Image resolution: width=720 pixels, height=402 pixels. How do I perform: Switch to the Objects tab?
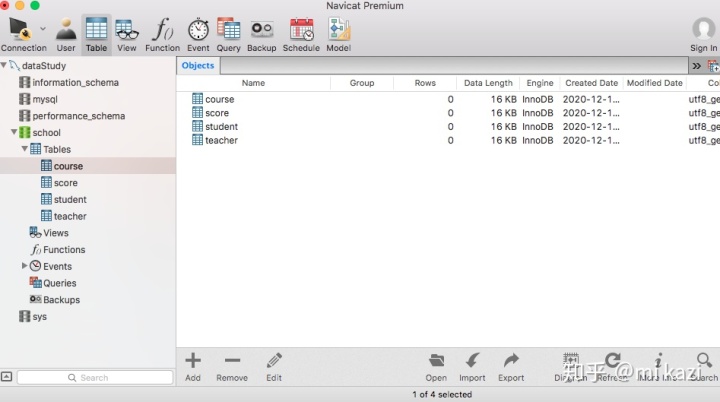(x=198, y=66)
